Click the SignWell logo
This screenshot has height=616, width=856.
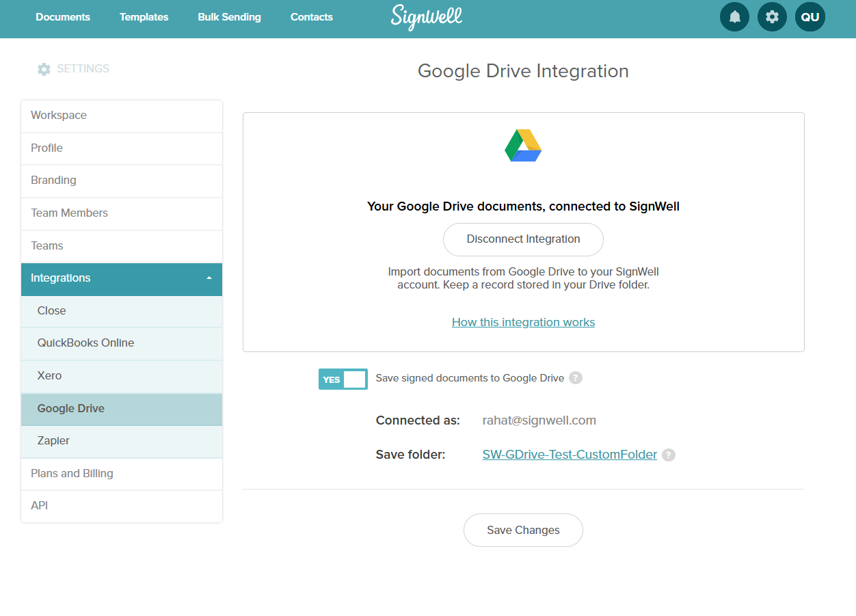pos(427,17)
